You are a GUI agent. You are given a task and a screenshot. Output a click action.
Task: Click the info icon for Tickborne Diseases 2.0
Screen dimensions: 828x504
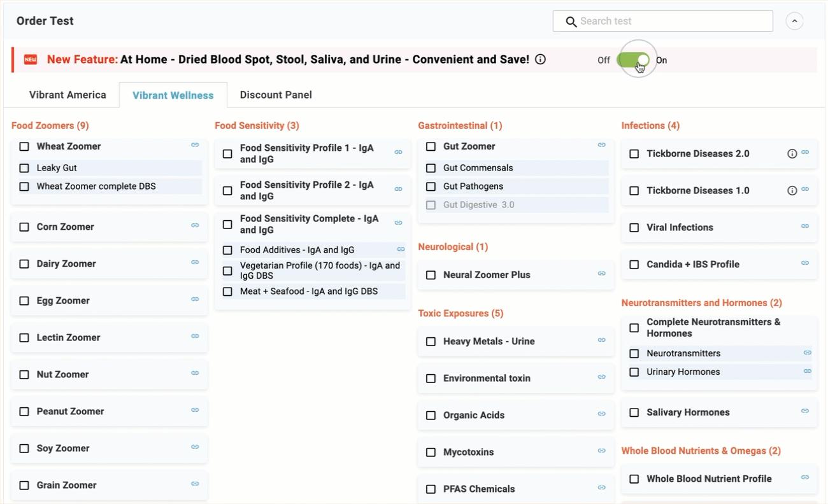(x=791, y=153)
